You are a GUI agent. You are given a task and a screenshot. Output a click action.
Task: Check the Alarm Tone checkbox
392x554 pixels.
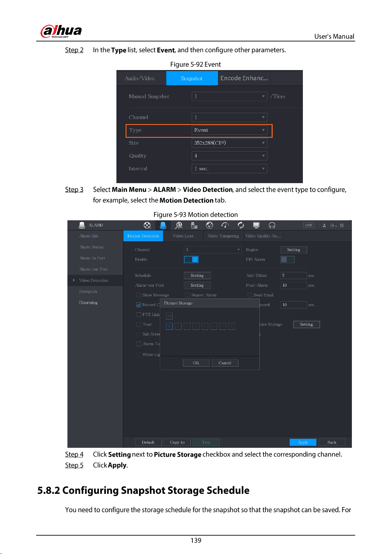(139, 344)
